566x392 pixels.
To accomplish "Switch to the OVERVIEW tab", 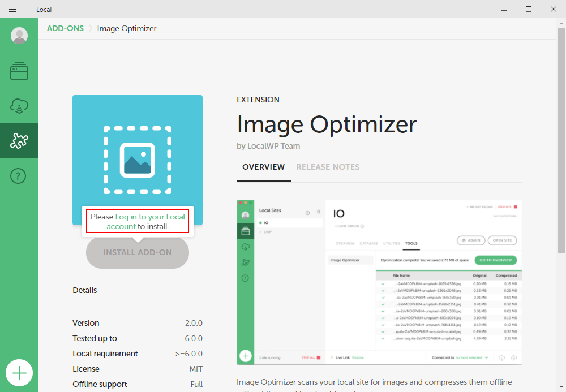I will coord(264,167).
